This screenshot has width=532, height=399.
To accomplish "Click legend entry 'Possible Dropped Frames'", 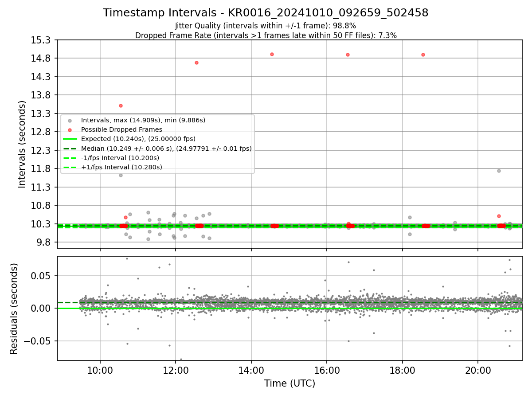I will pyautogui.click(x=121, y=129).
